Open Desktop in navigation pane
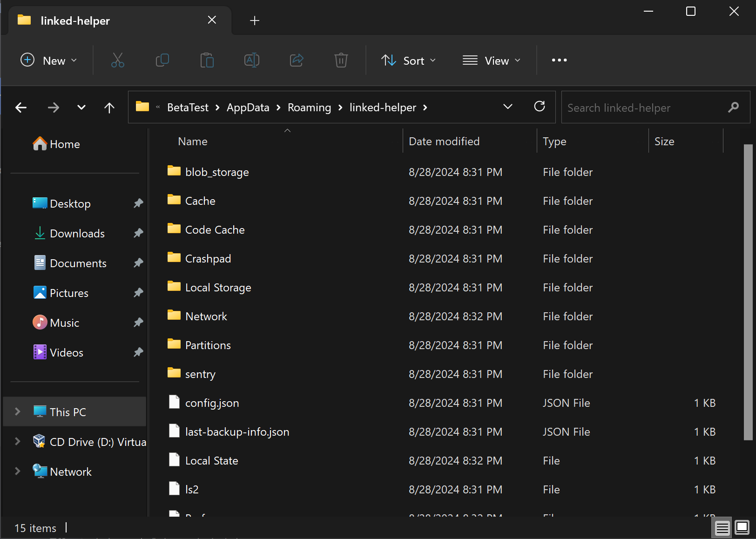This screenshot has width=756, height=539. tap(61, 203)
